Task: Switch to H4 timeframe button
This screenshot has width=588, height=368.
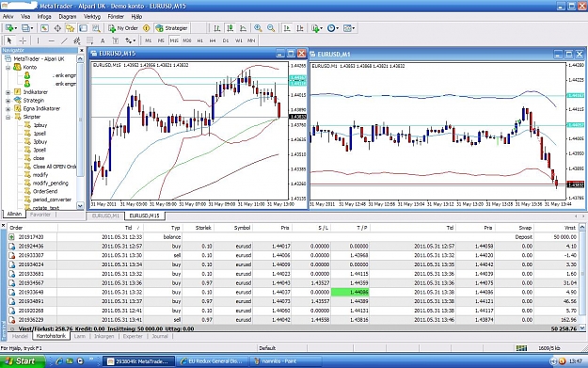Action: click(213, 40)
